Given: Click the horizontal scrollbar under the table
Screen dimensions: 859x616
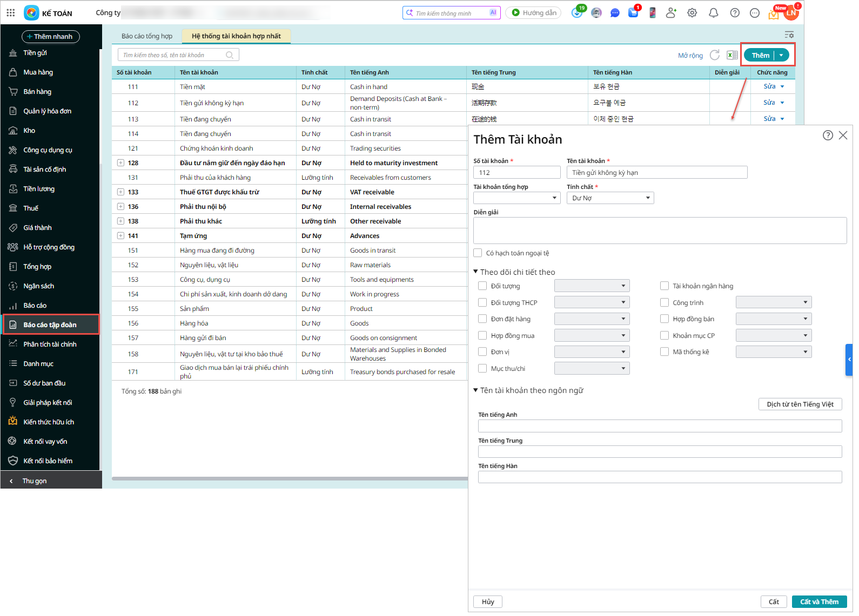Looking at the screenshot, I should pyautogui.click(x=290, y=478).
